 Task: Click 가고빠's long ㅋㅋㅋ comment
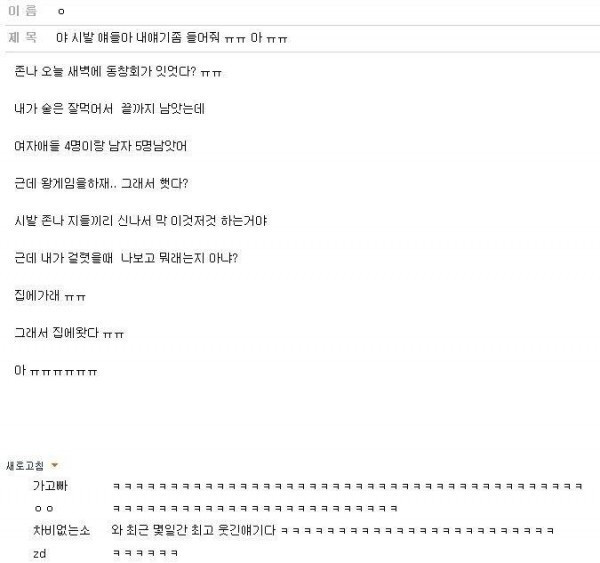(x=347, y=486)
